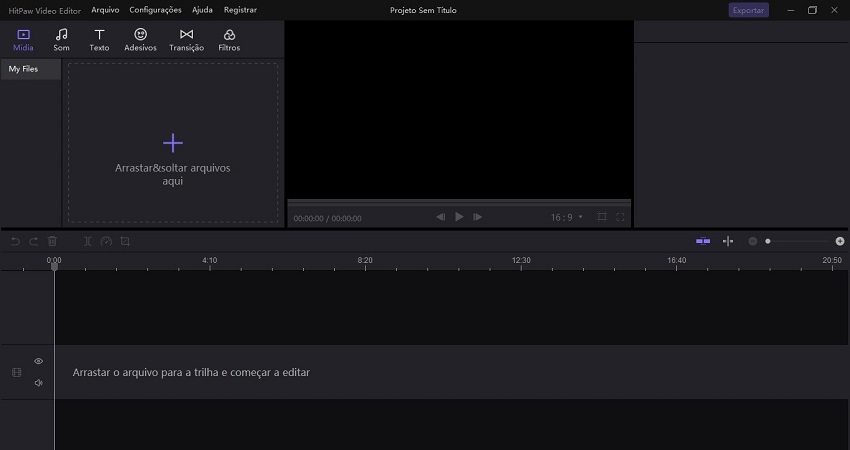Click the playhead at 0:00
Image resolution: width=850 pixels, height=450 pixels.
coord(54,265)
